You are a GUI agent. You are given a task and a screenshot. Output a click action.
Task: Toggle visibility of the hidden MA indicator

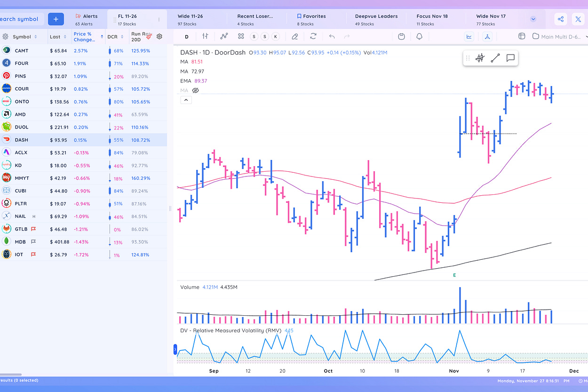click(196, 90)
